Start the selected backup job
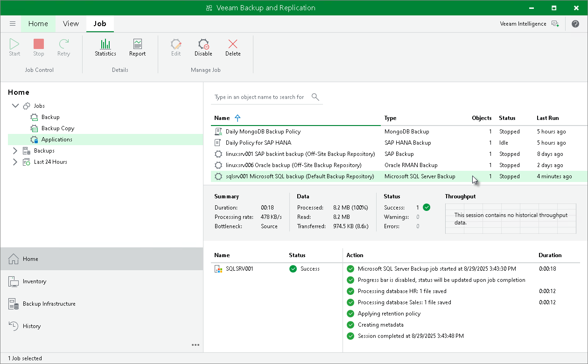Viewport: 588px width, 364px height. pos(14,47)
